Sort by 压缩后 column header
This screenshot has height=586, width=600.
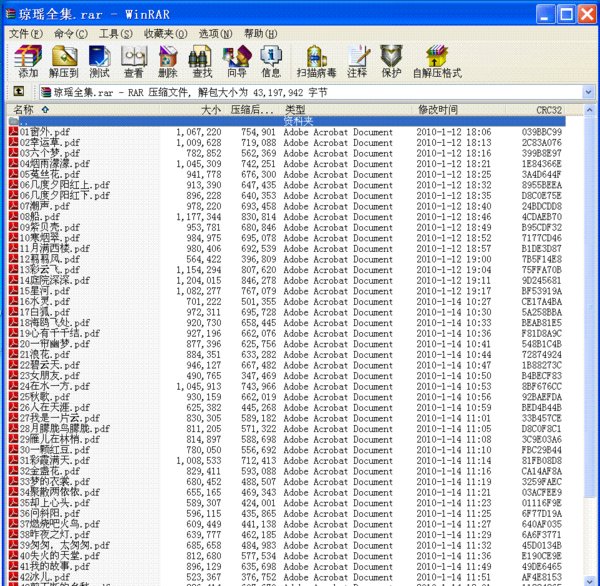click(x=253, y=110)
